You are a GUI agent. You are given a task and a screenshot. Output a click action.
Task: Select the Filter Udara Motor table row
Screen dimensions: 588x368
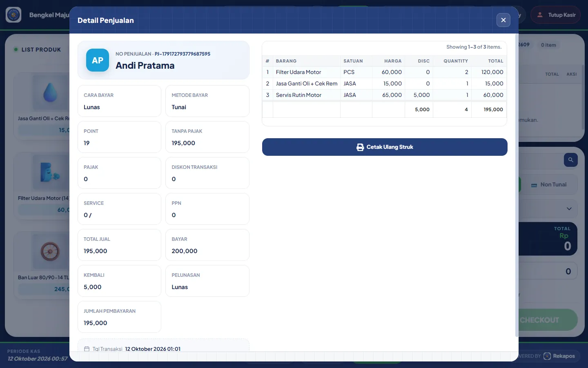[x=384, y=72]
